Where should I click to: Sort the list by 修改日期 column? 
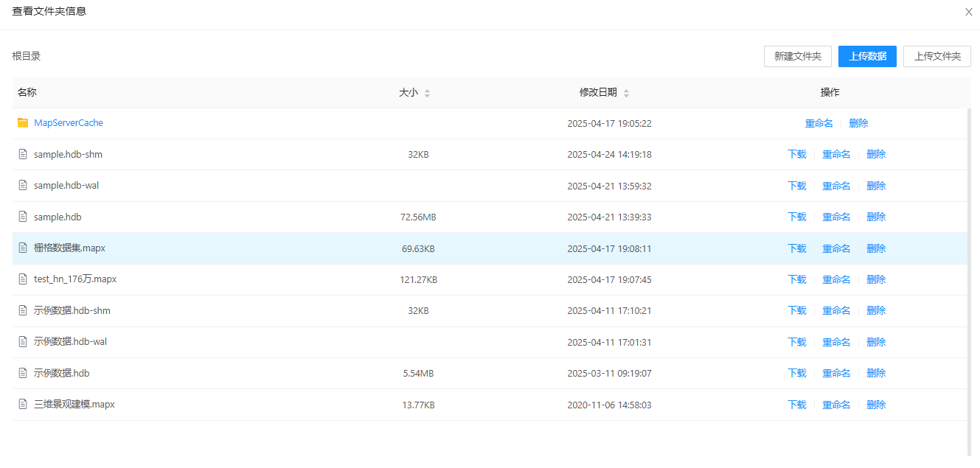[x=626, y=93]
